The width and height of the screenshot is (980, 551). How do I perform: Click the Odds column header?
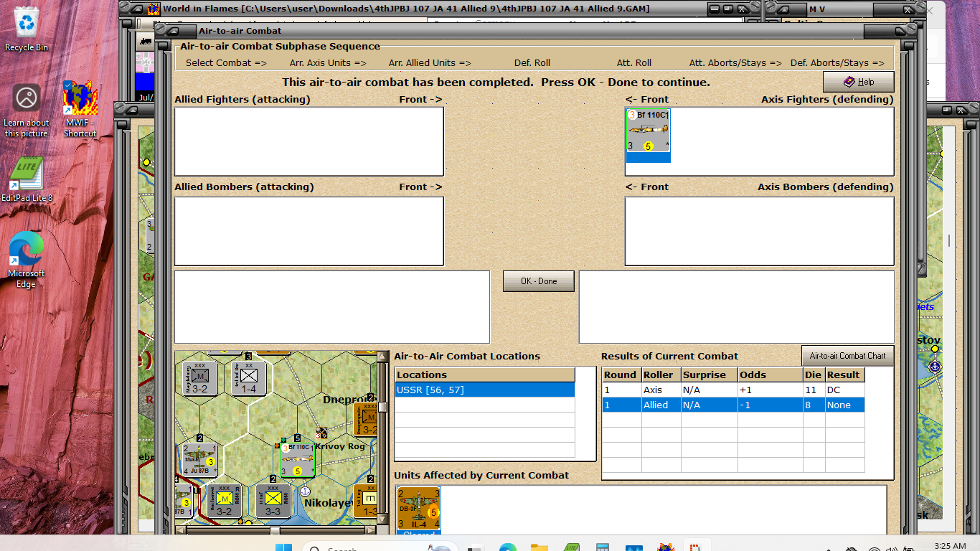(770, 375)
